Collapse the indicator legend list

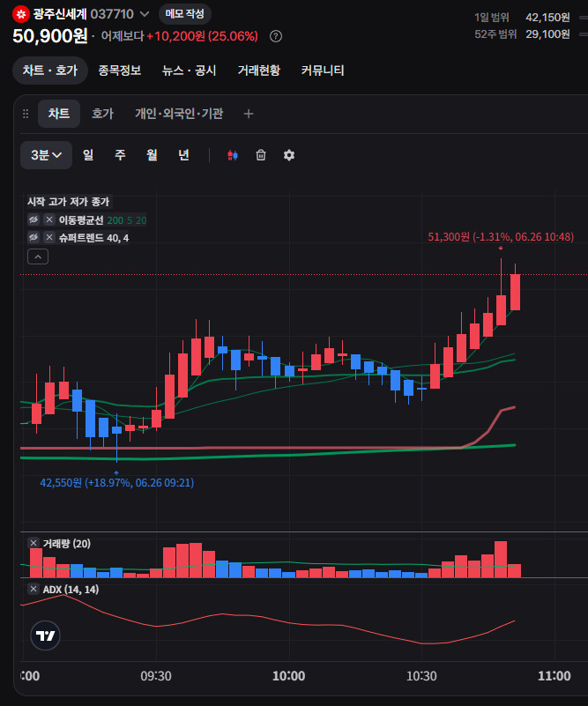click(38, 256)
